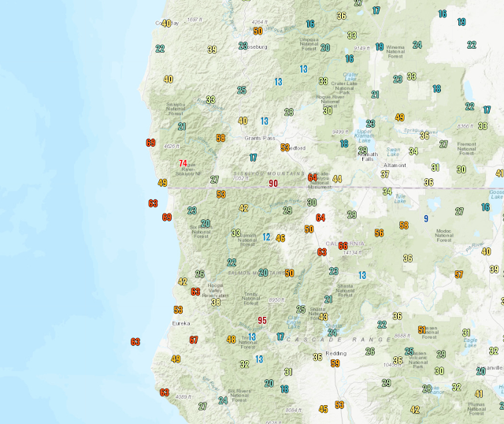504x424 pixels.
Task: Select the red 66 temperature marker
Action: pyautogui.click(x=343, y=245)
